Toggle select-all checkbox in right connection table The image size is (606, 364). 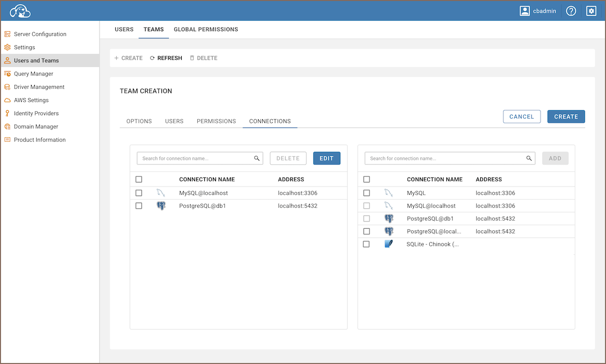[366, 179]
